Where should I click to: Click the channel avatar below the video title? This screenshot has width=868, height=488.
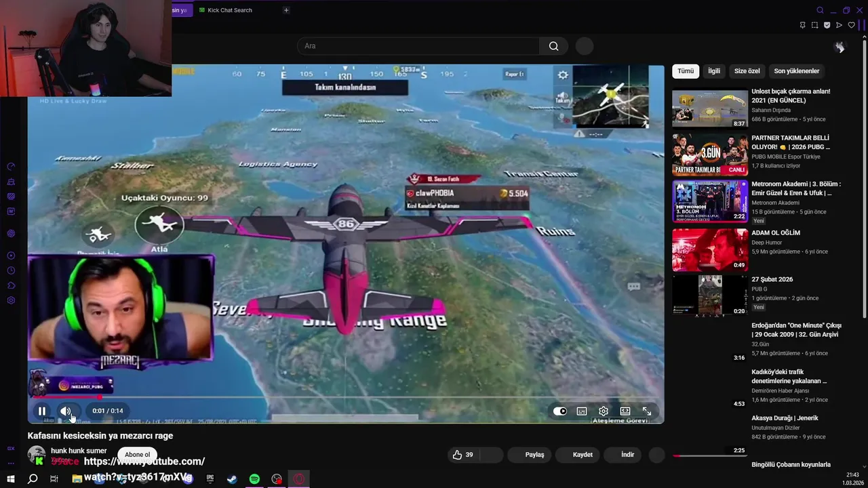click(x=37, y=455)
